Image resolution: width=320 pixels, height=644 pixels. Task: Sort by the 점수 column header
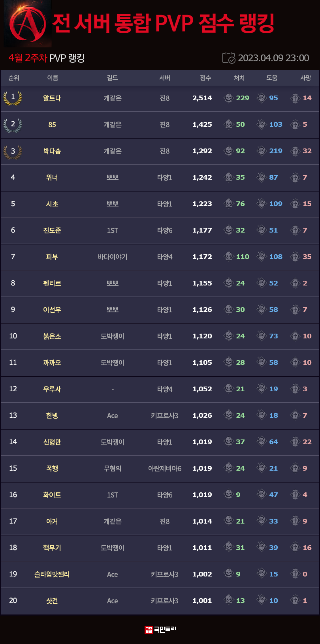point(205,78)
